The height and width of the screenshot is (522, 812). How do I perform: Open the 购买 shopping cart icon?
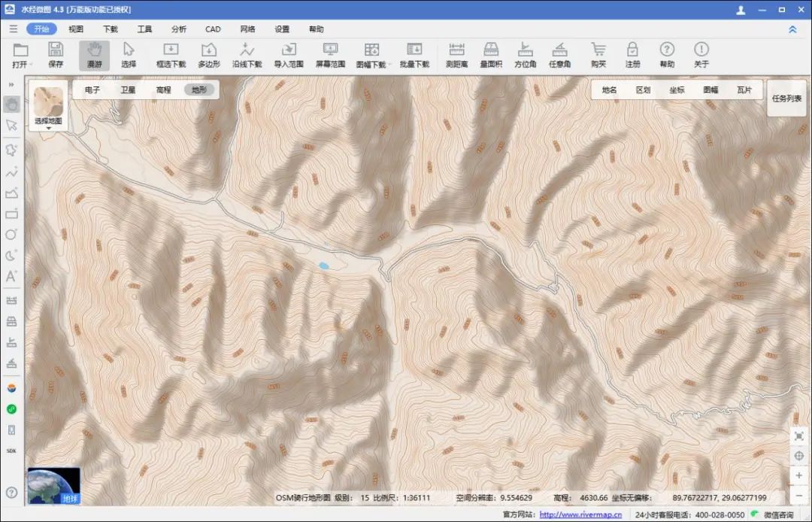click(598, 56)
